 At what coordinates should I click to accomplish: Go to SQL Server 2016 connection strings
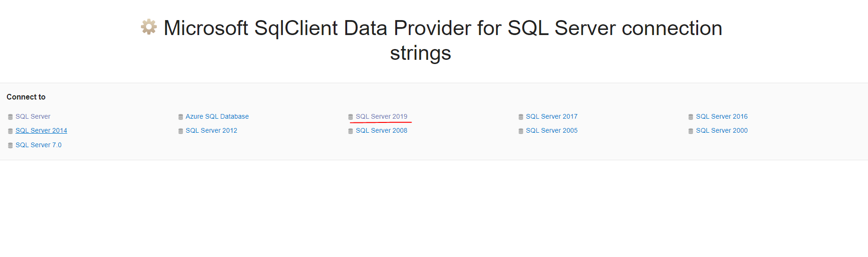721,116
